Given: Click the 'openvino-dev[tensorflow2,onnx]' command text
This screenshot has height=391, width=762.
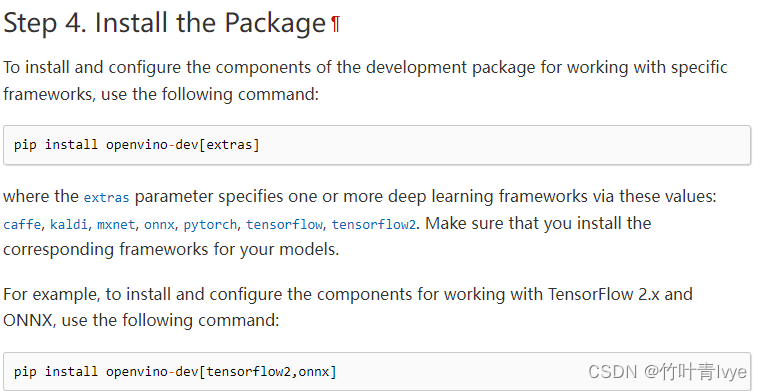Looking at the screenshot, I should (x=221, y=372).
